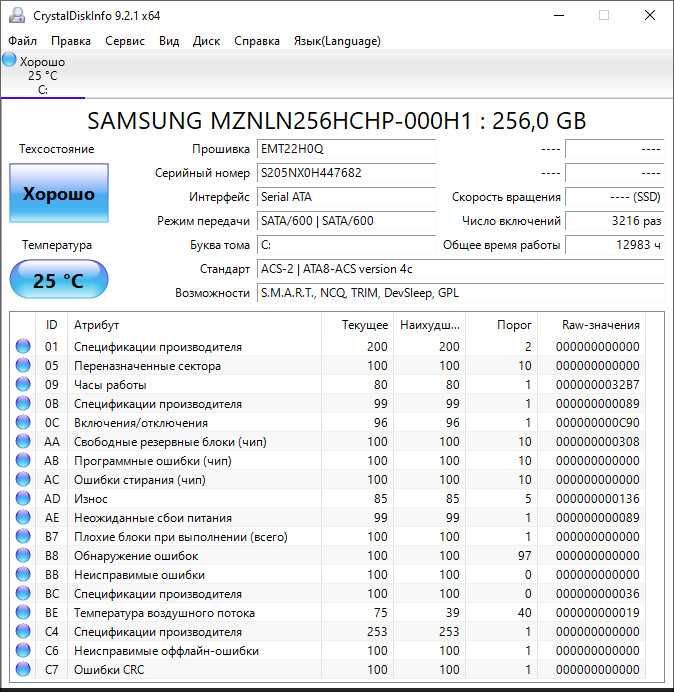The height and width of the screenshot is (692, 674).
Task: Click status orb for Неисправимые ошибки row
Action: point(23,574)
